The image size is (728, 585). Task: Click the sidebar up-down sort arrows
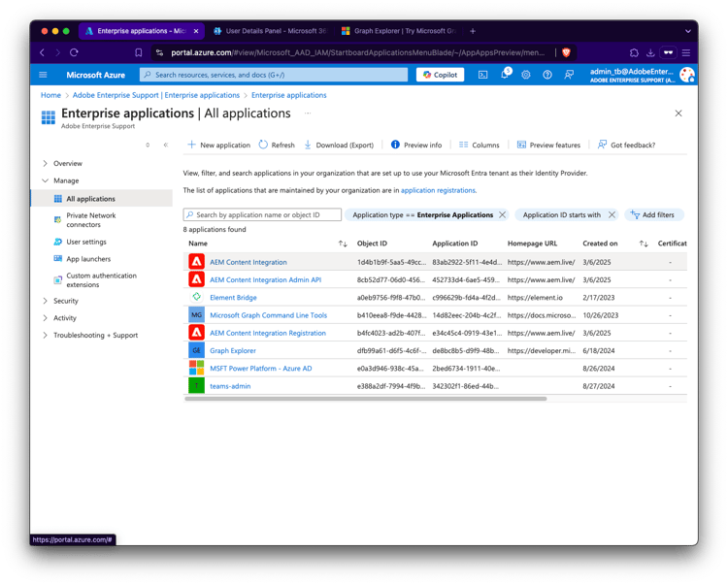(x=148, y=145)
